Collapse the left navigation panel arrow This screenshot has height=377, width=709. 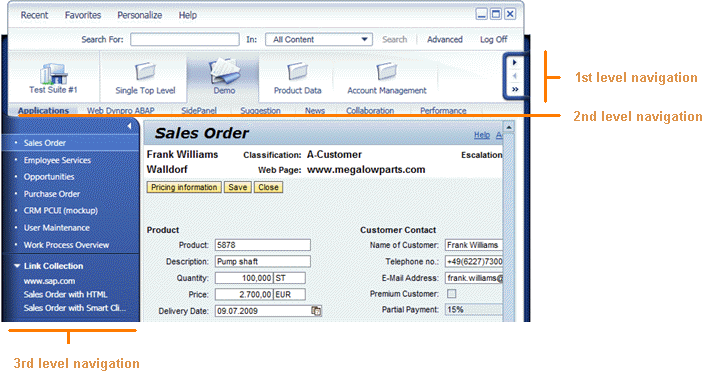[x=129, y=126]
